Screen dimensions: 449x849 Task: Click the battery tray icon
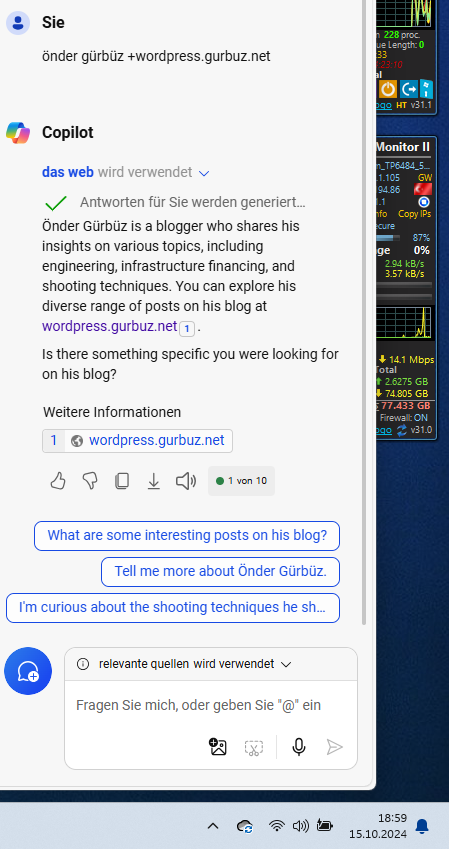[x=325, y=826]
